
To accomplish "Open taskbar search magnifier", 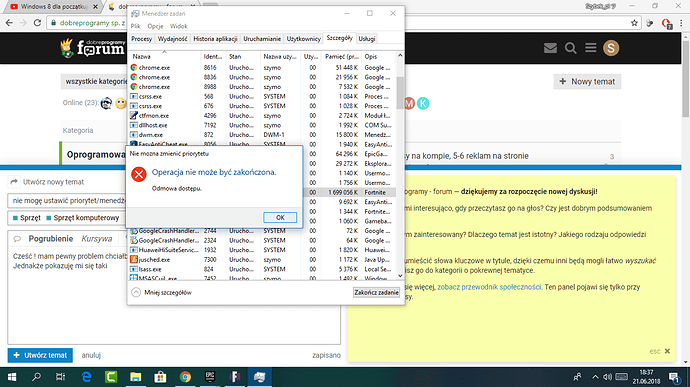I will [36, 377].
